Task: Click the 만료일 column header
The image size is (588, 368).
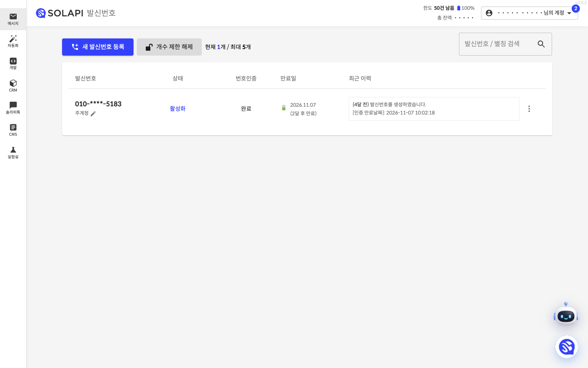Action: pos(288,78)
